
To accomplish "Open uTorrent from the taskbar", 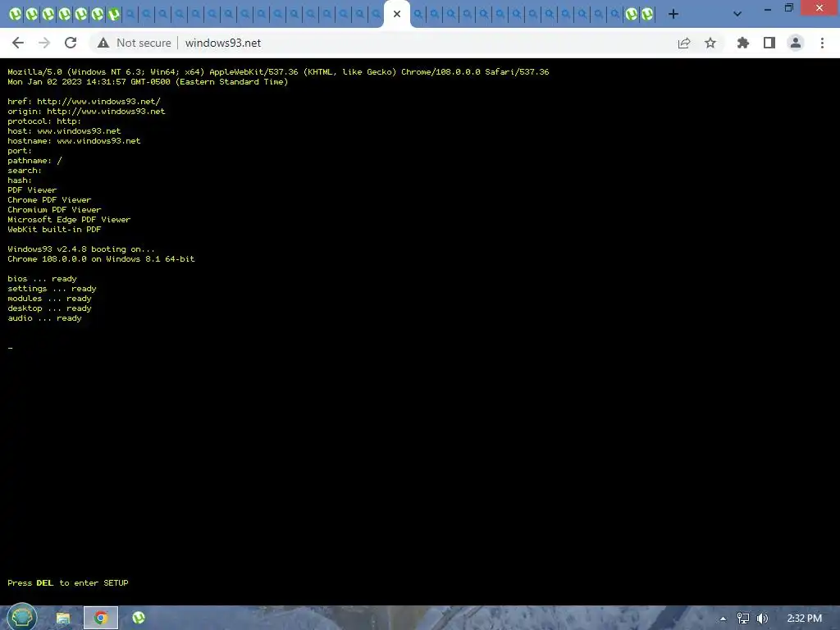I will [139, 619].
